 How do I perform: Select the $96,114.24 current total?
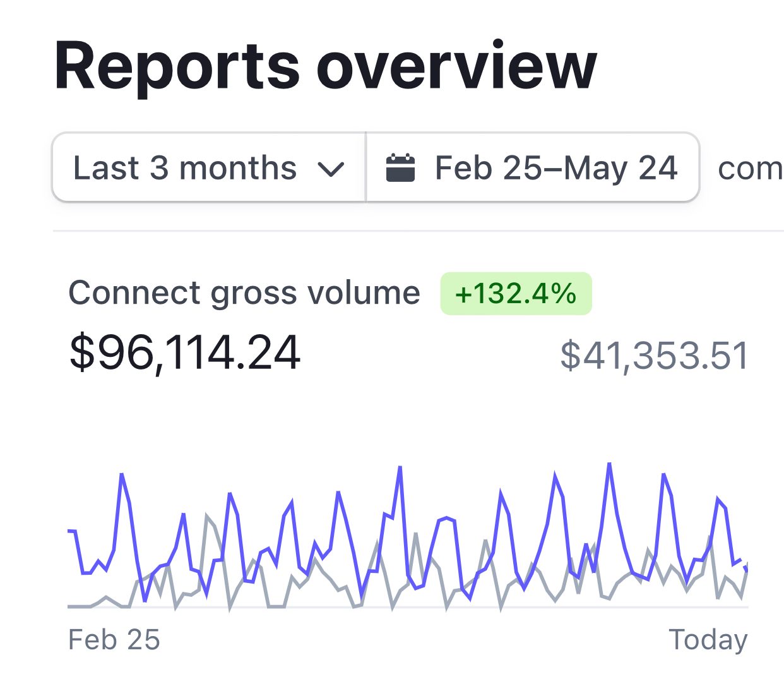click(x=184, y=352)
